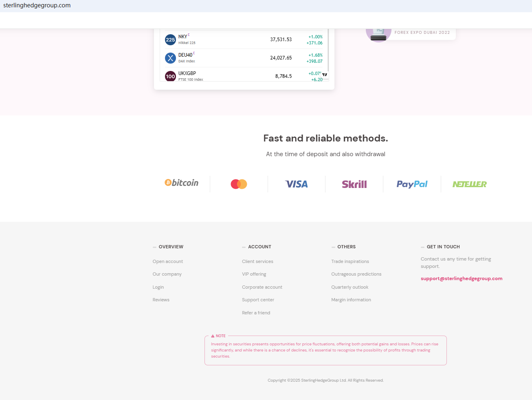Click the support@sterlinghedgegroup.com email link
The width and height of the screenshot is (532, 400).
click(462, 278)
